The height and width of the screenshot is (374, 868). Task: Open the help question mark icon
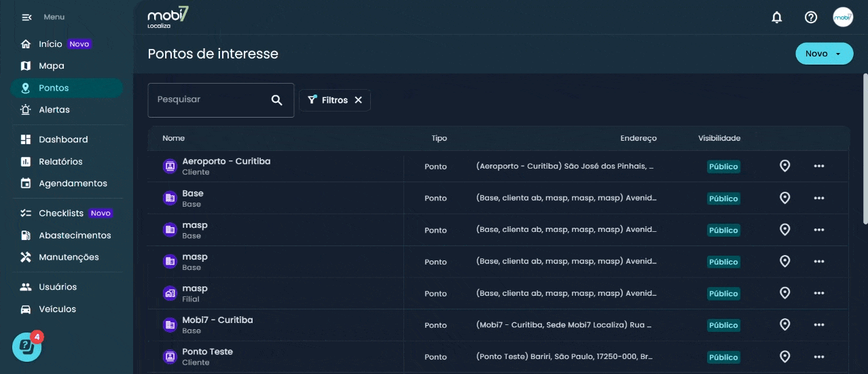[x=811, y=18]
